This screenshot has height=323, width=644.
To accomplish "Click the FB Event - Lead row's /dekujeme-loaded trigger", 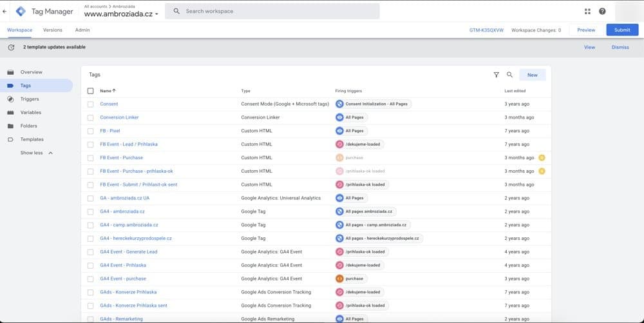I will point(359,144).
